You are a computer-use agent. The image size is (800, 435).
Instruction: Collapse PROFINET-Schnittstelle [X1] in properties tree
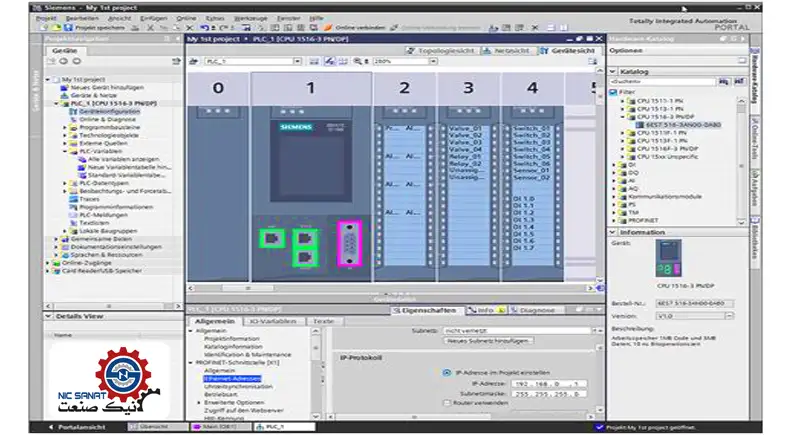(191, 363)
